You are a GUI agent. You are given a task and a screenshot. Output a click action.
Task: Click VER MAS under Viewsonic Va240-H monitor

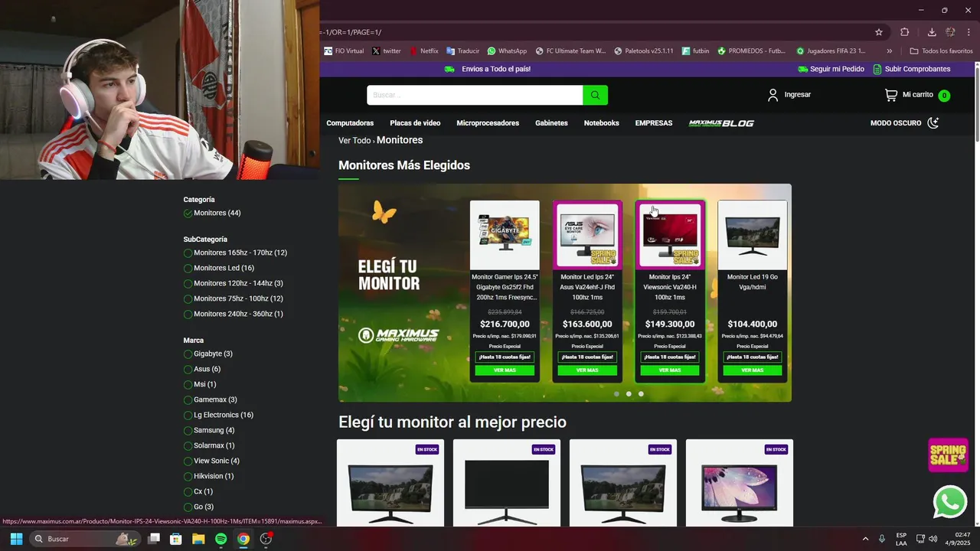(670, 370)
